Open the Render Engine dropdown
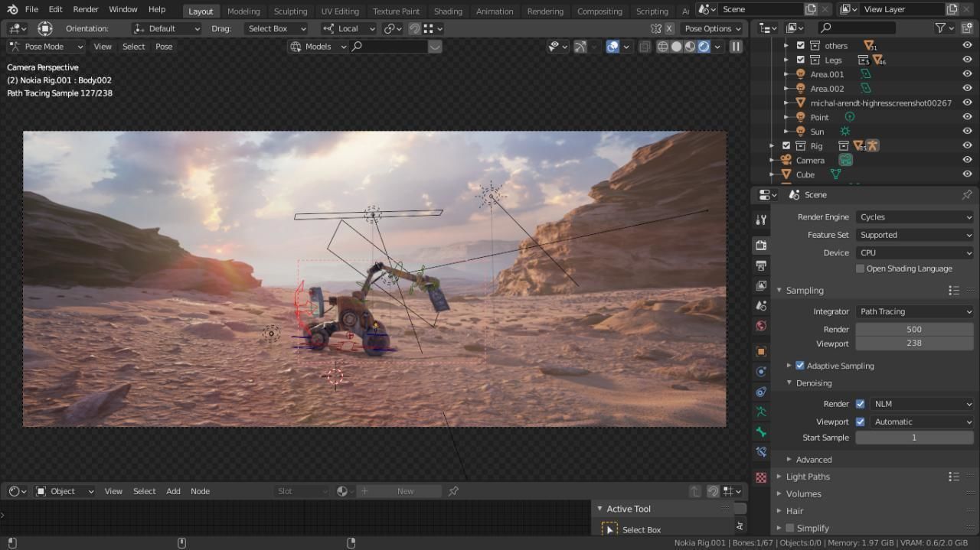980x550 pixels. click(914, 217)
